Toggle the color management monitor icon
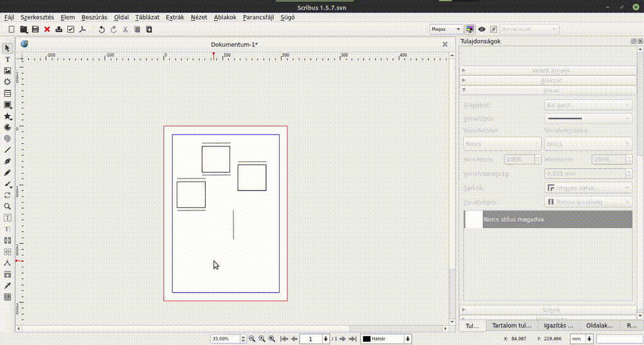 tap(470, 29)
